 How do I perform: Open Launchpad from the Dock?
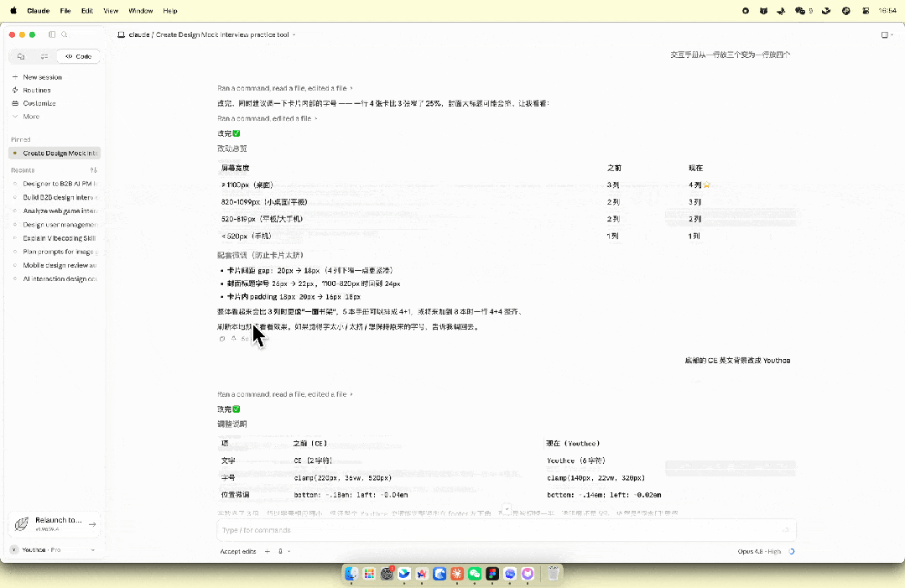(x=369, y=574)
